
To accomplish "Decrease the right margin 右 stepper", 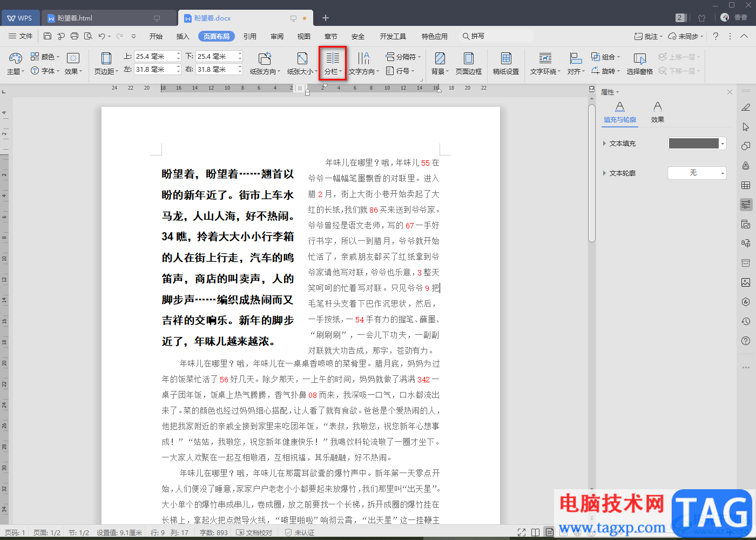I will click(240, 72).
